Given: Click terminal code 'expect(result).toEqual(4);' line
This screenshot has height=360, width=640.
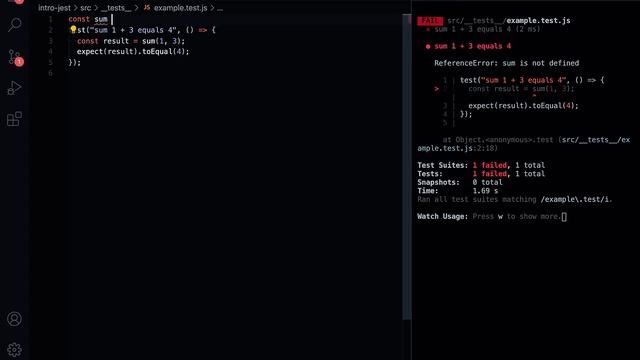Looking at the screenshot, I should [523, 106].
